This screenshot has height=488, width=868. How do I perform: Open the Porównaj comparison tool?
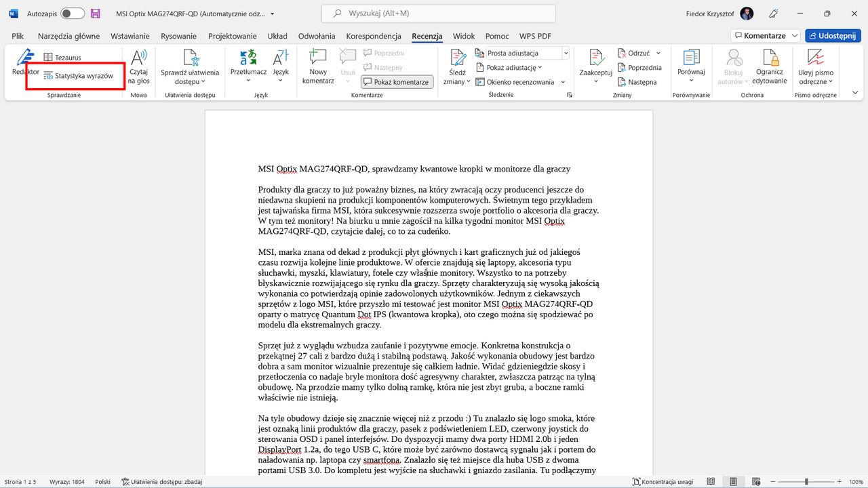tap(690, 64)
